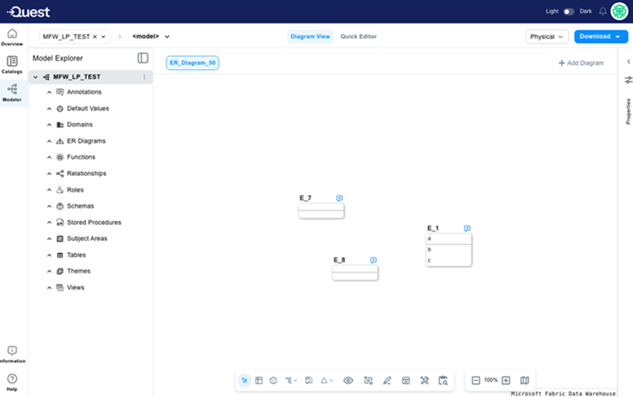The width and height of the screenshot is (633, 397).
Task: Zoom out with the minus button
Action: tap(476, 380)
